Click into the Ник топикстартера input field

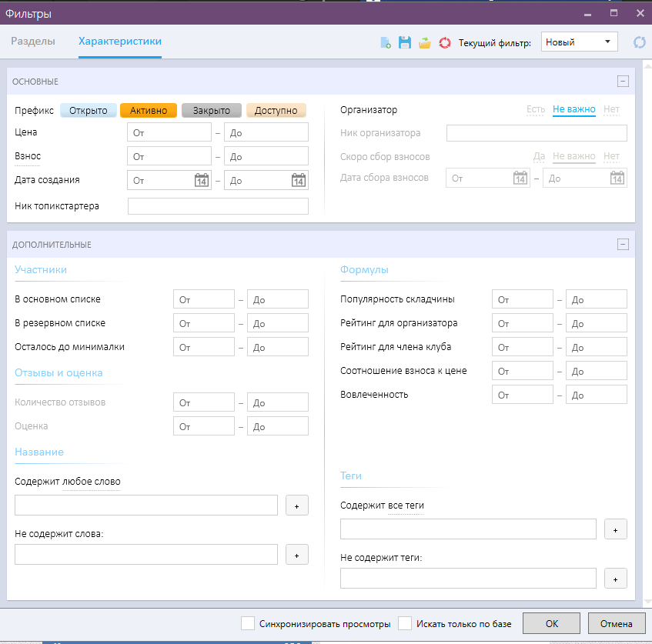[218, 206]
